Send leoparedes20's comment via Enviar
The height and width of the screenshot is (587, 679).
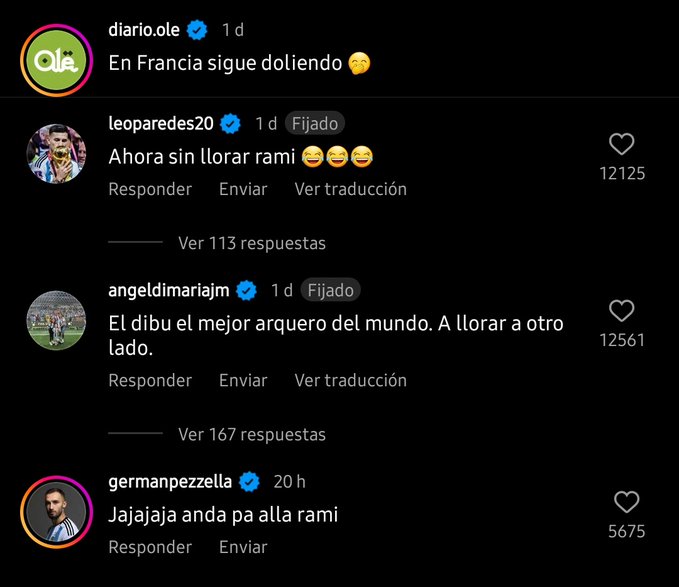pos(243,189)
